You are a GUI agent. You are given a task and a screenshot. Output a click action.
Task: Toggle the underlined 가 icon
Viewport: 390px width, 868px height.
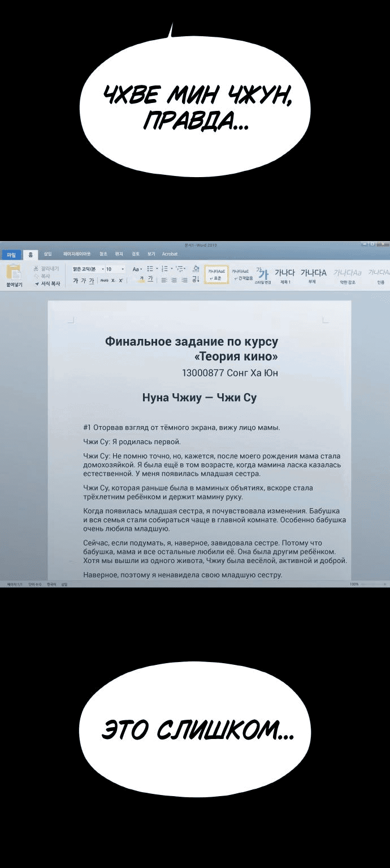[92, 281]
